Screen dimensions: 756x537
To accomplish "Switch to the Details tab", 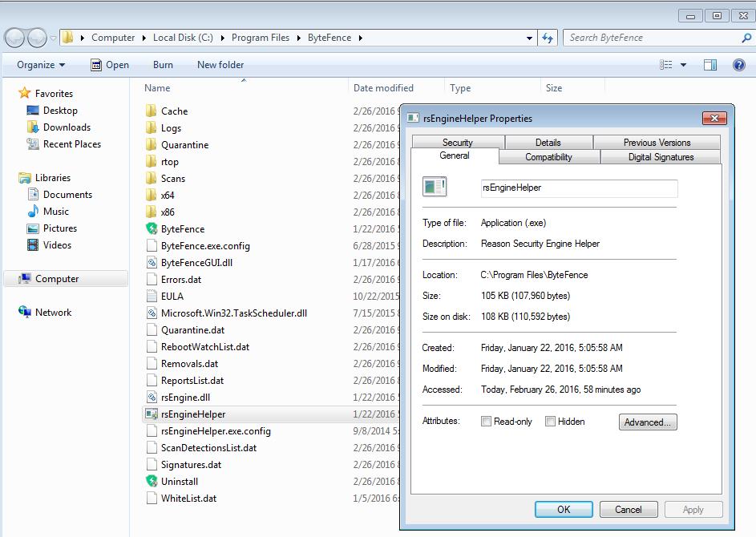I will (x=548, y=142).
